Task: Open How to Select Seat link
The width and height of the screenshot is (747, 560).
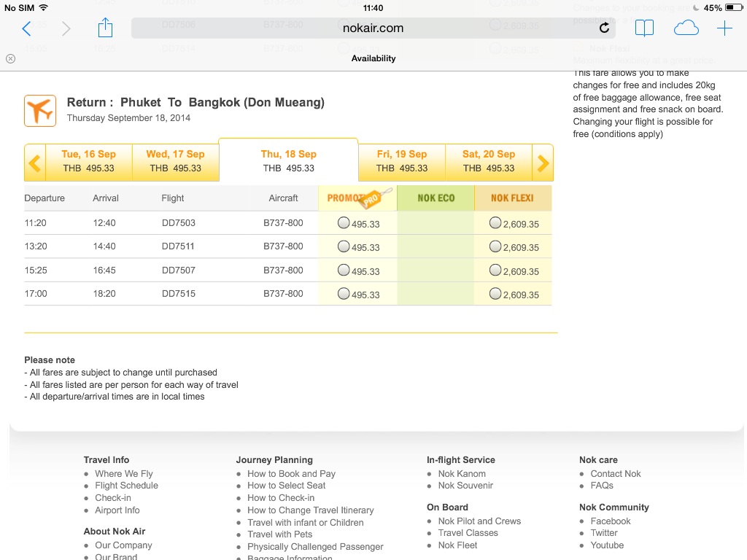Action: pyautogui.click(x=286, y=486)
